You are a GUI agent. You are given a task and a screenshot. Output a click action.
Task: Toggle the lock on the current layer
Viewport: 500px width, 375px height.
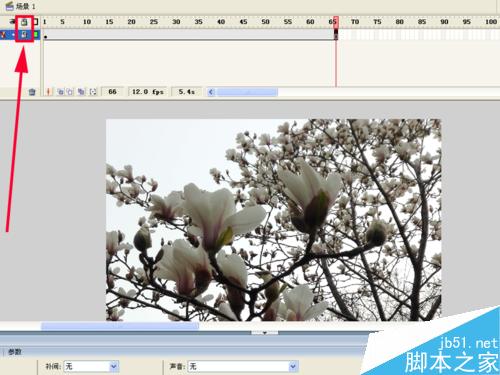click(24, 34)
